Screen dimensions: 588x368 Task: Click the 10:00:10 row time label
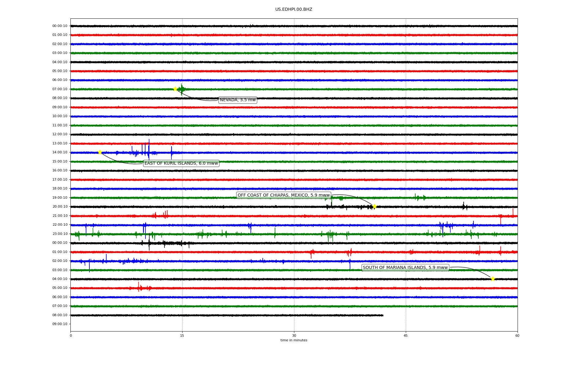(x=60, y=116)
